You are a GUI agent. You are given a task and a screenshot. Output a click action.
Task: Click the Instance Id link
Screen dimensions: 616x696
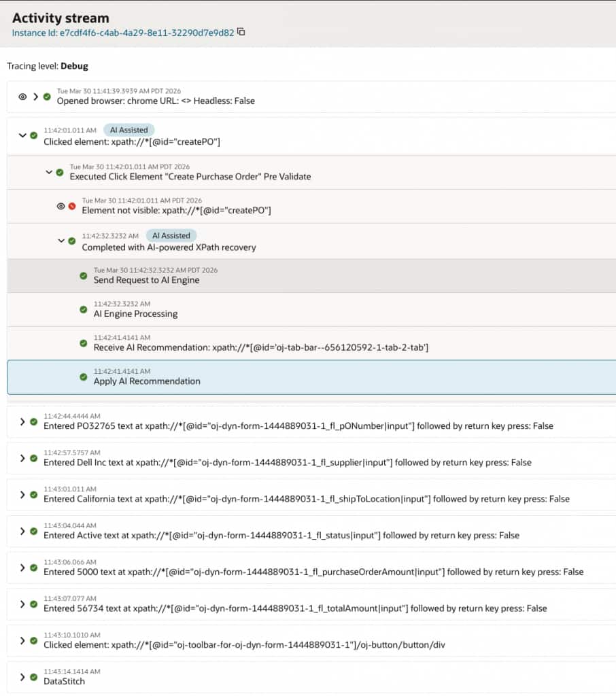123,33
